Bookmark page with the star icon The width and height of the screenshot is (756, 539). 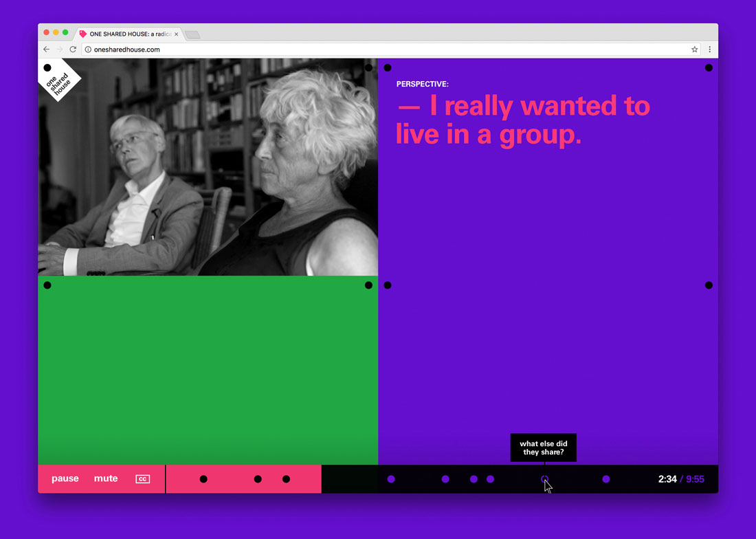point(694,49)
